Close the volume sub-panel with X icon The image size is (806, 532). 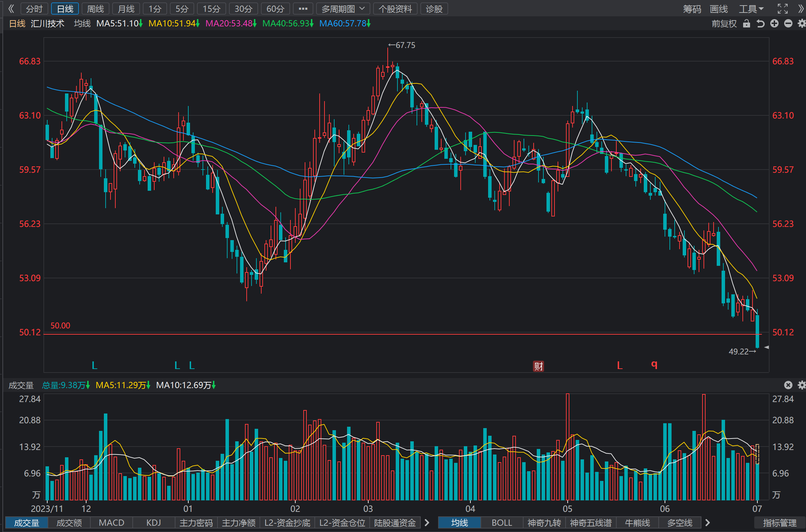tap(788, 385)
